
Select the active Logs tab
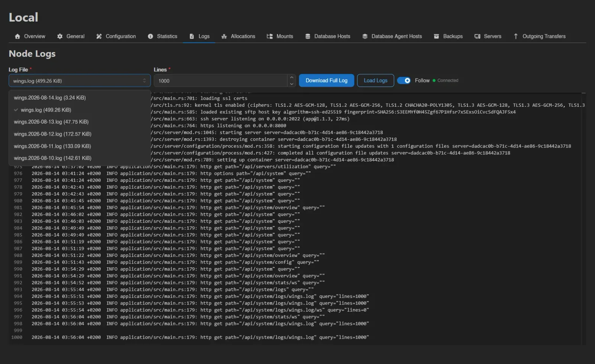click(x=199, y=36)
